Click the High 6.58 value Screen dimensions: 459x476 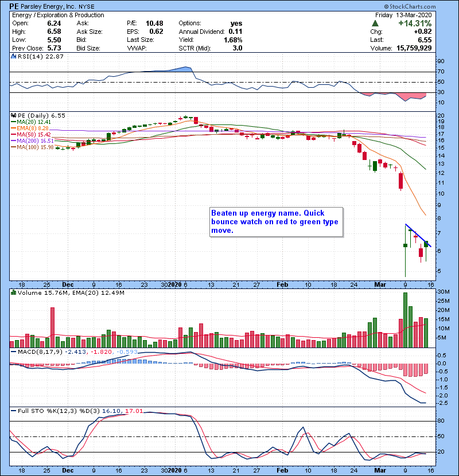coord(54,32)
